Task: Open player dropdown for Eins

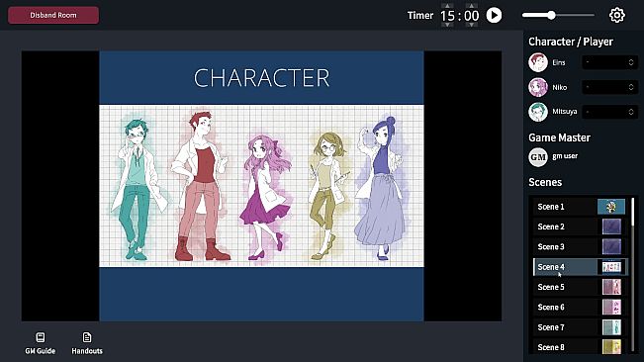Action: coord(610,62)
